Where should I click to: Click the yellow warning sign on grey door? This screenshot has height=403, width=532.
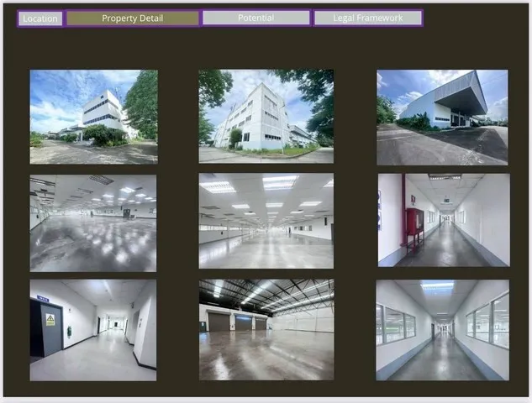50,320
